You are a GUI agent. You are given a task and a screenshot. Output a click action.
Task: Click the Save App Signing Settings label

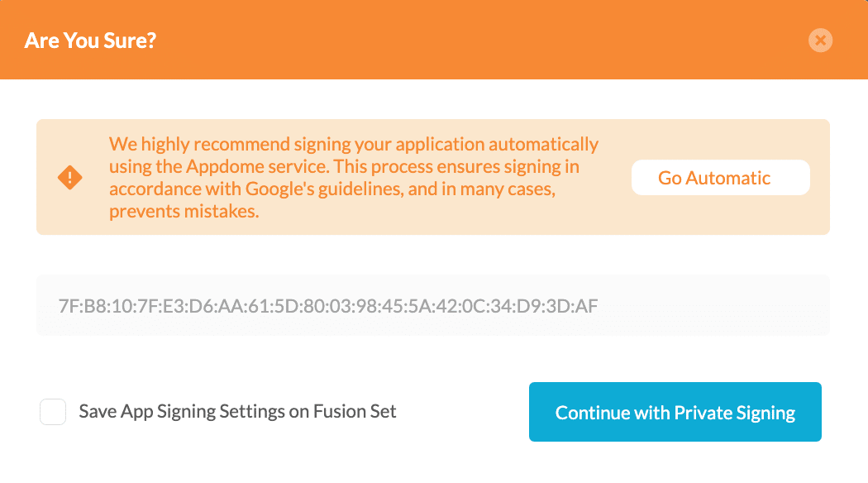pyautogui.click(x=236, y=411)
